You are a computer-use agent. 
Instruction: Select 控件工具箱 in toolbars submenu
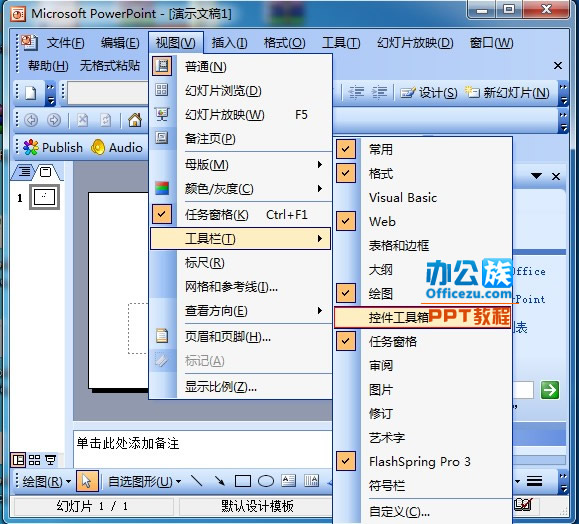coord(423,317)
